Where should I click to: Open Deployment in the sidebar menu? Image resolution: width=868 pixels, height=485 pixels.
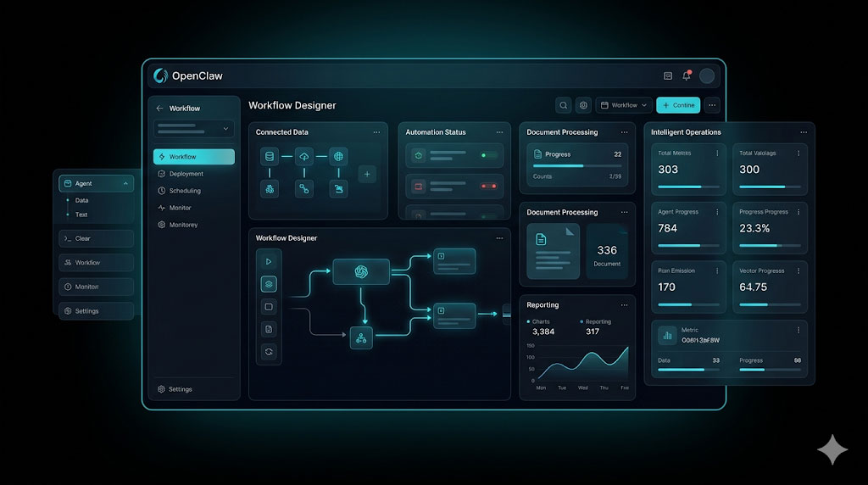point(186,174)
